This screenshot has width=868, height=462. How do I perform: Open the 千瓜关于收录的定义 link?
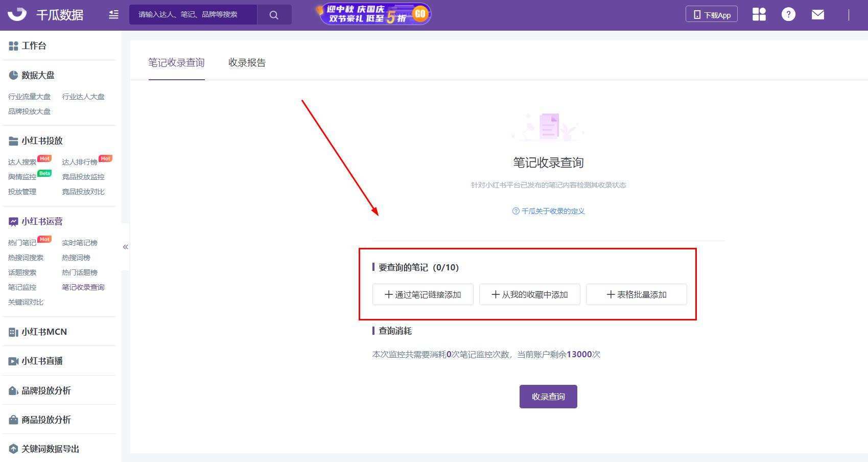[548, 211]
